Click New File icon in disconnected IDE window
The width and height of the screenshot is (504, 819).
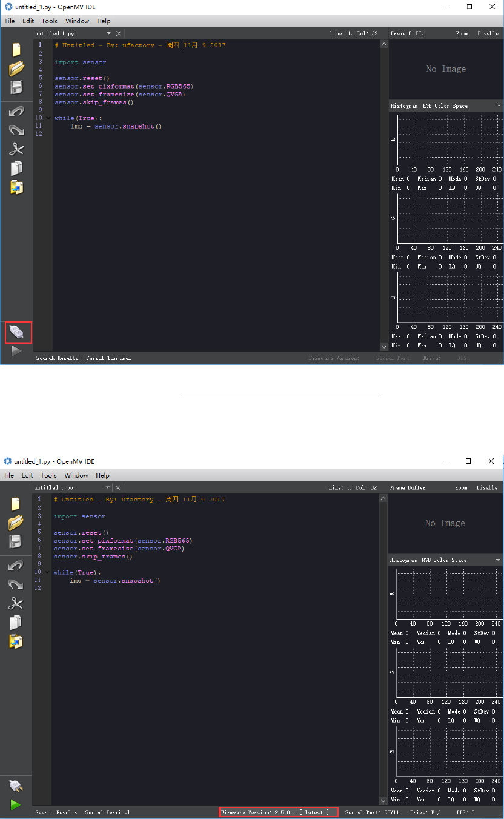click(x=16, y=50)
